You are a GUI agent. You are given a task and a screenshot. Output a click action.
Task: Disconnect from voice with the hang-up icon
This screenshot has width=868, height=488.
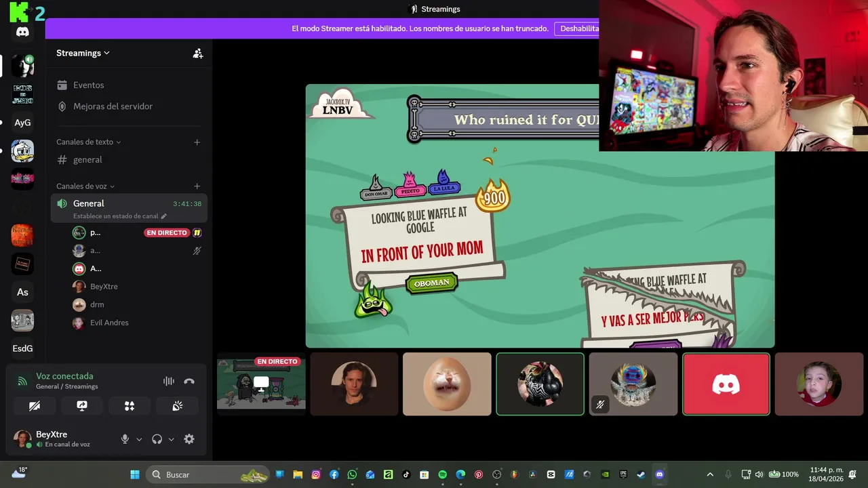pyautogui.click(x=189, y=381)
